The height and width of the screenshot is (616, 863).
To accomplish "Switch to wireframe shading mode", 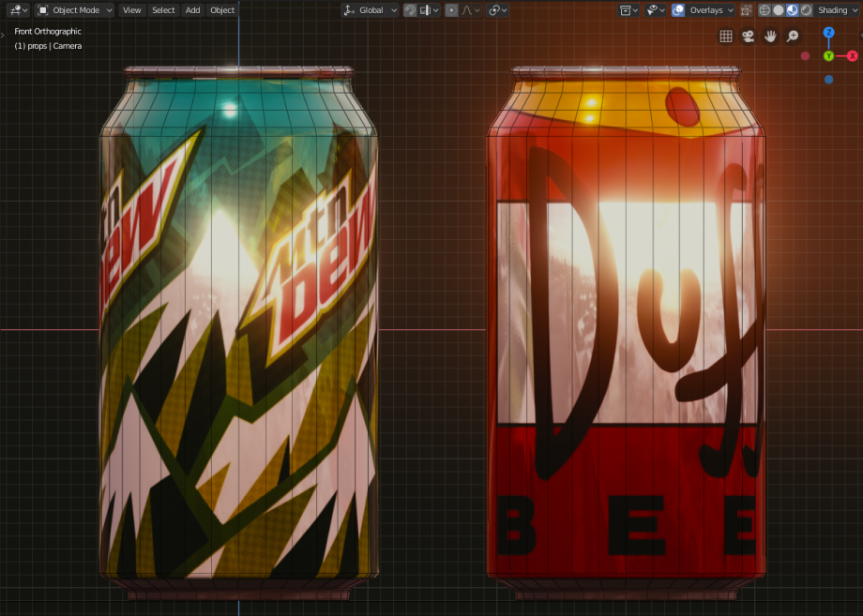I will [x=765, y=10].
